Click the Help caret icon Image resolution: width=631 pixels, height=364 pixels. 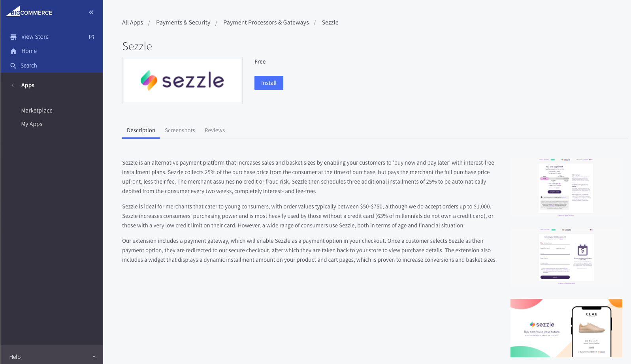94,356
